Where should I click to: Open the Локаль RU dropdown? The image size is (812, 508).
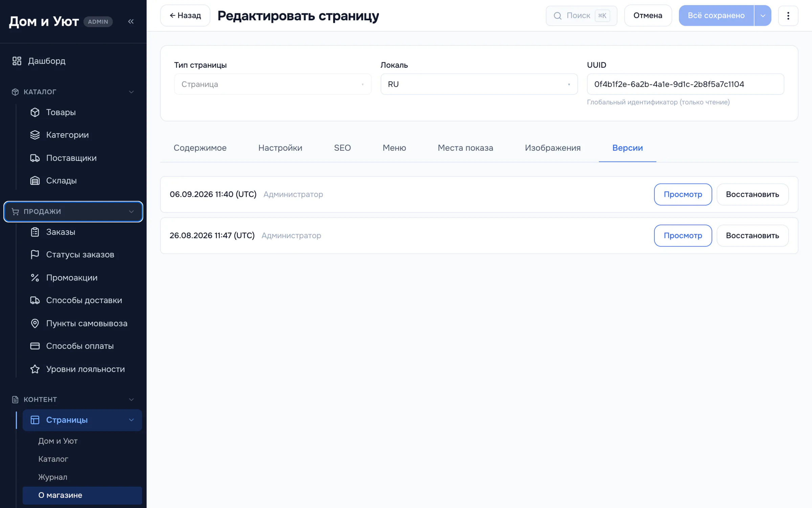(479, 84)
